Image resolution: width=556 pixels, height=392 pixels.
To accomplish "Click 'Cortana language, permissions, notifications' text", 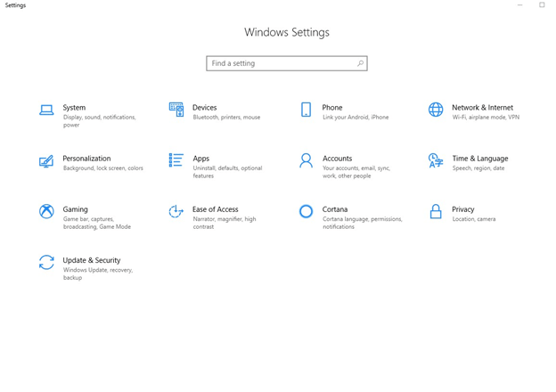I will tap(363, 223).
